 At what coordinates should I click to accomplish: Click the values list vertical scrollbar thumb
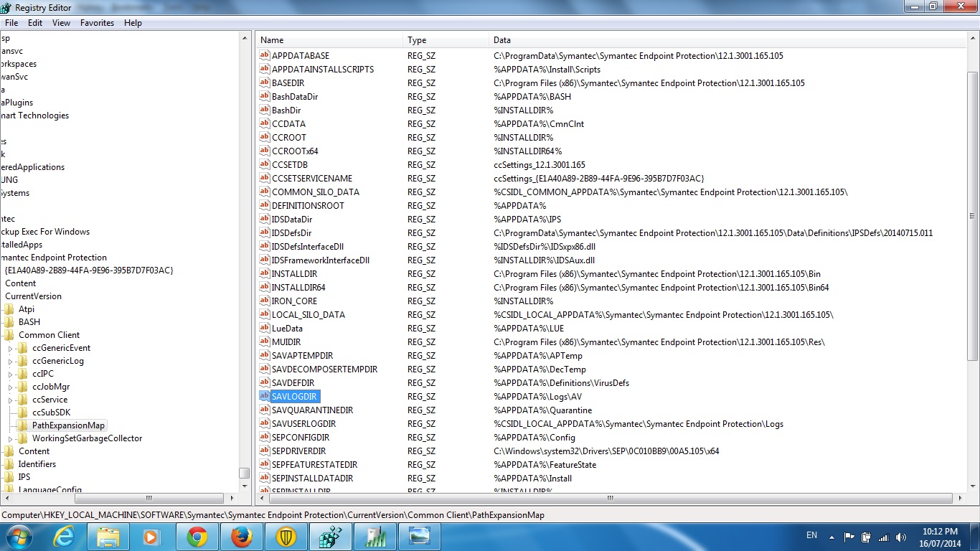tap(972, 215)
